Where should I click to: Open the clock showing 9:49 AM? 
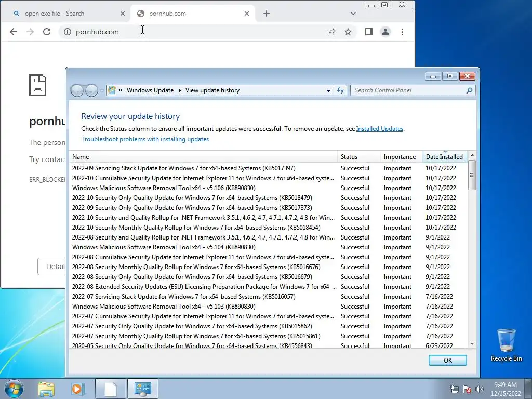[506, 389]
